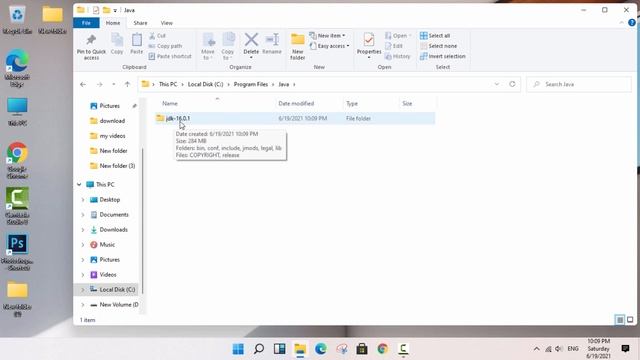Click the Back navigation arrow

pyautogui.click(x=83, y=84)
